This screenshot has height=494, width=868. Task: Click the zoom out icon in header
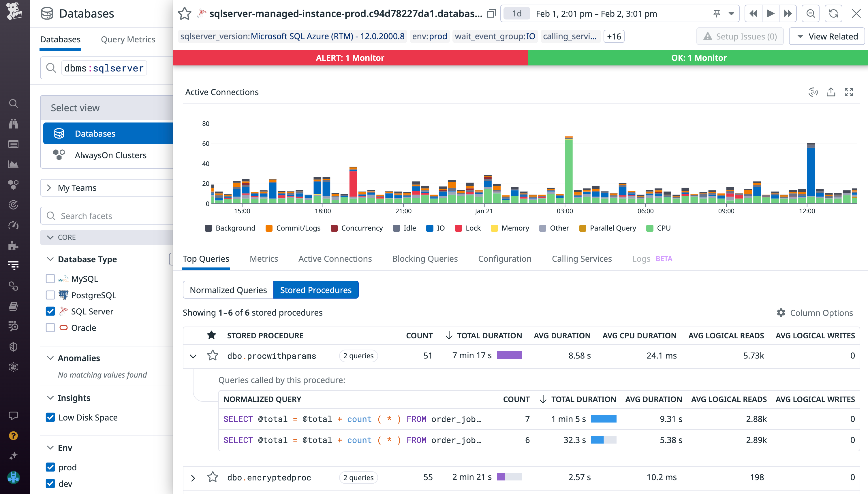tap(811, 14)
